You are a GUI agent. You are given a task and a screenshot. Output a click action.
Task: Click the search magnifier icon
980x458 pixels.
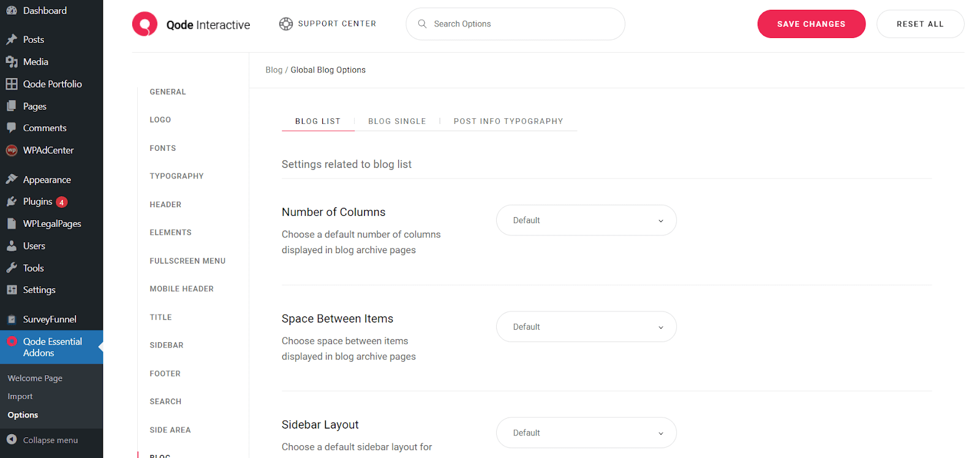[x=422, y=24]
